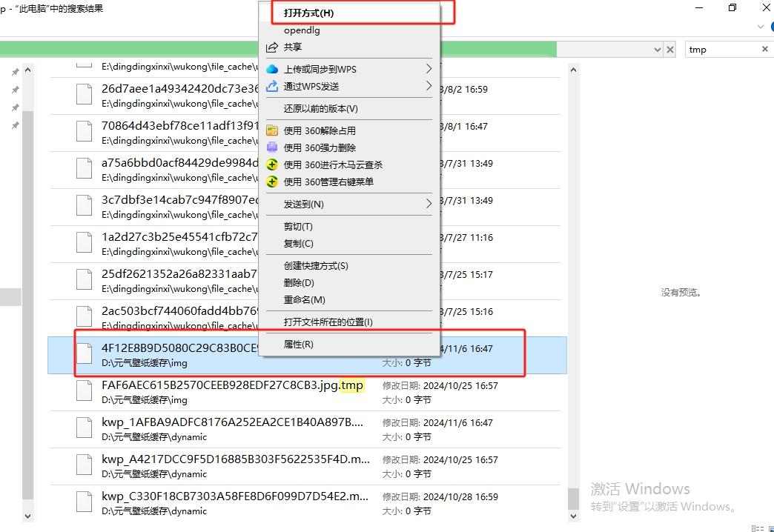
Task: Click the 使用360解除占用 icon
Action: click(272, 130)
